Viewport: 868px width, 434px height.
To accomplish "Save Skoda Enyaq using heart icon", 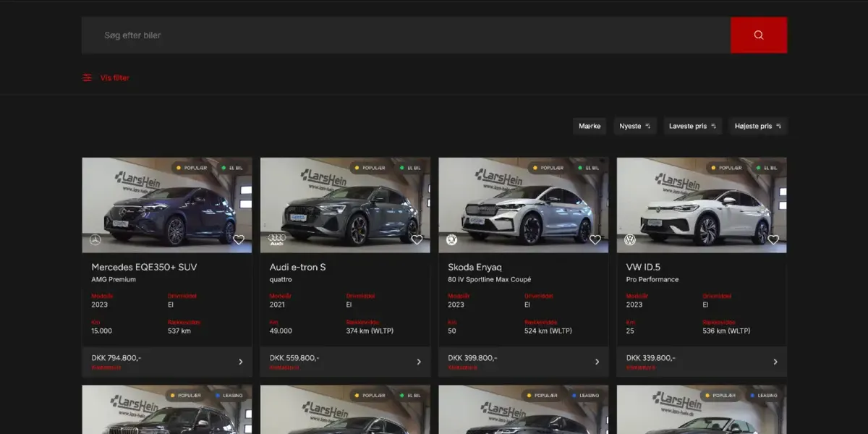I will pyautogui.click(x=595, y=239).
